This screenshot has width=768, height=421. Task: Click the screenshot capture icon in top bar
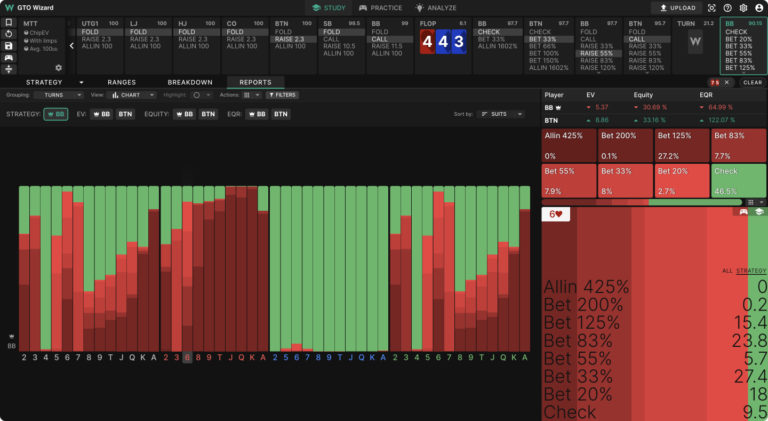click(712, 8)
